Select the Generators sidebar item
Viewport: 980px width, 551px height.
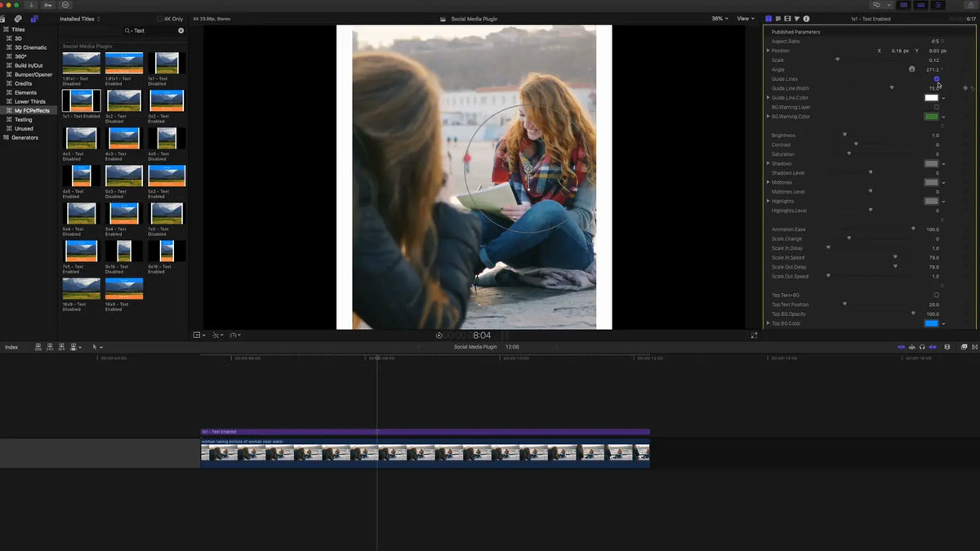click(x=24, y=137)
